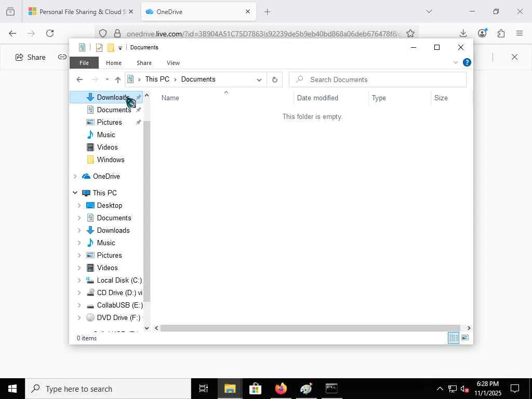The width and height of the screenshot is (532, 399).
Task: Go back in File Explorer
Action: (x=79, y=79)
